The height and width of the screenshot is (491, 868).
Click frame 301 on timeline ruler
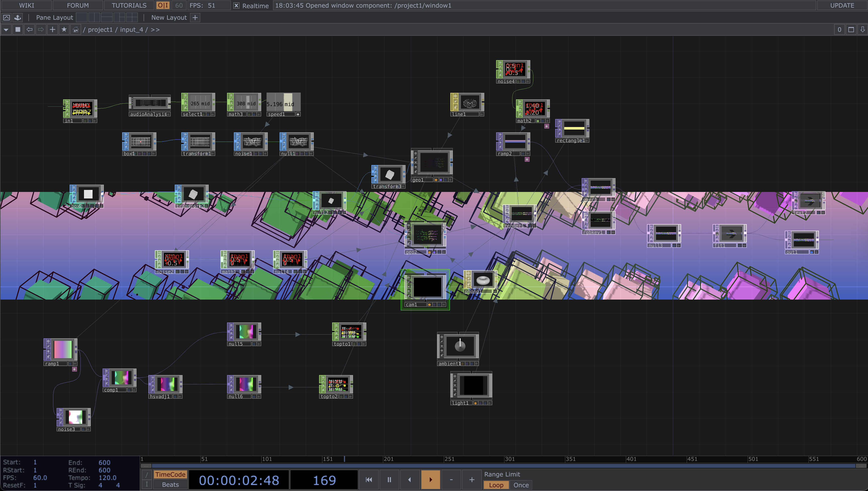tap(505, 459)
